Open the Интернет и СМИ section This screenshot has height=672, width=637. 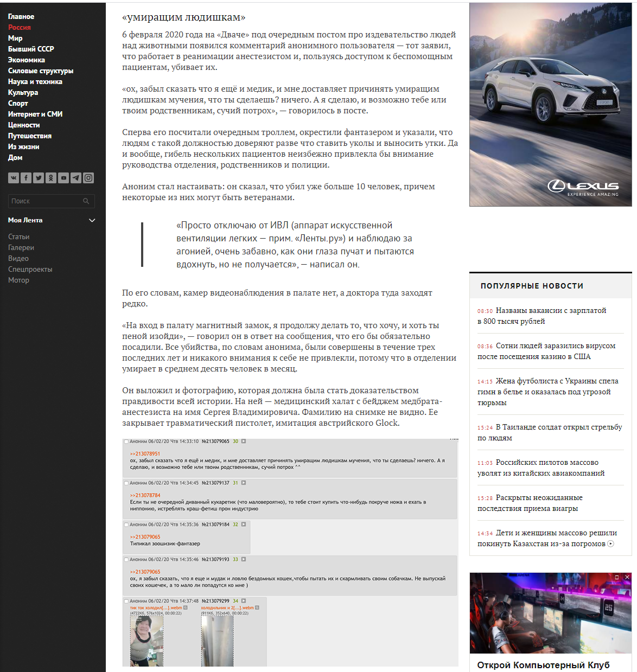pos(35,114)
